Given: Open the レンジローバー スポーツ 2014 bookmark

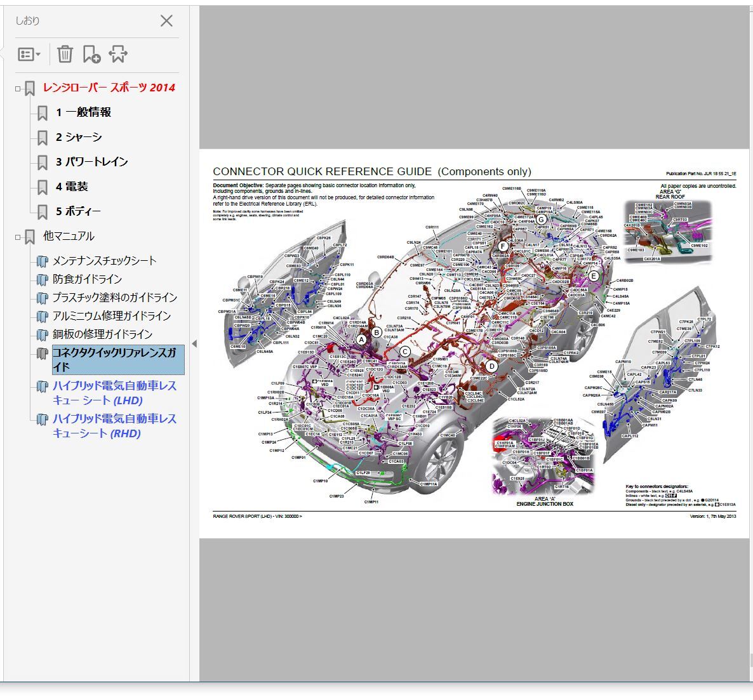Looking at the screenshot, I should 109,88.
